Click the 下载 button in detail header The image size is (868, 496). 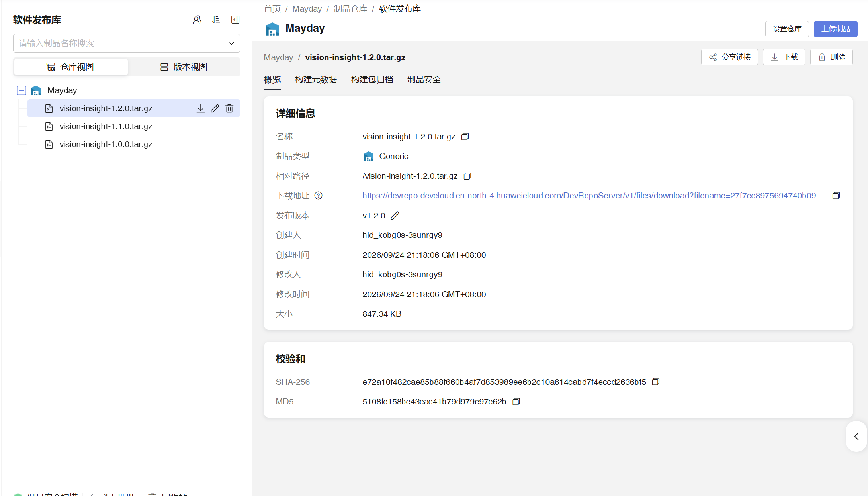point(784,57)
